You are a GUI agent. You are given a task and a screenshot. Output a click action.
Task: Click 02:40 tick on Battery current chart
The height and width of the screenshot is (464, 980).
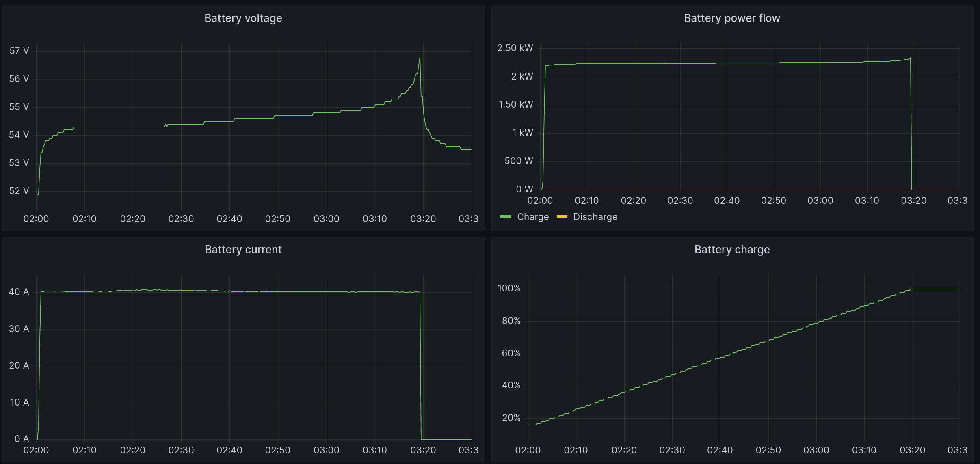click(x=229, y=450)
